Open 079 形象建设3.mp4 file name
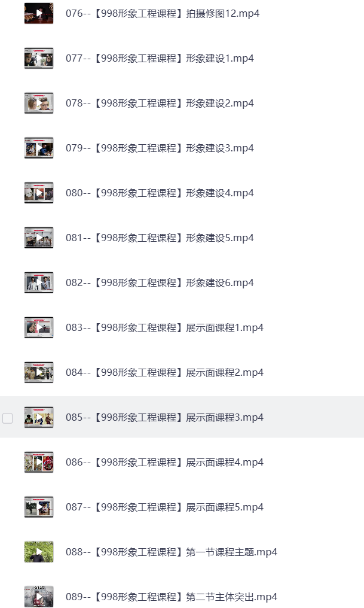This screenshot has height=608, width=364. tap(160, 148)
